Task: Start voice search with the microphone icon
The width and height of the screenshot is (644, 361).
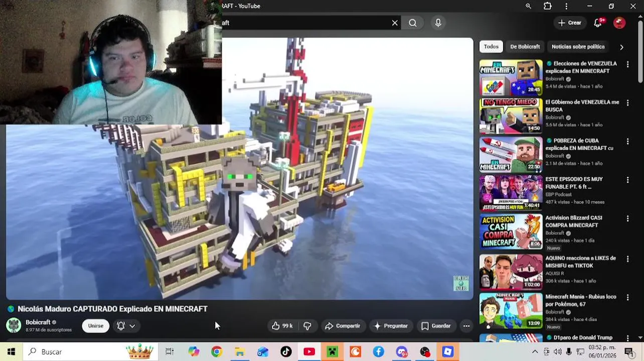Action: pos(438,23)
